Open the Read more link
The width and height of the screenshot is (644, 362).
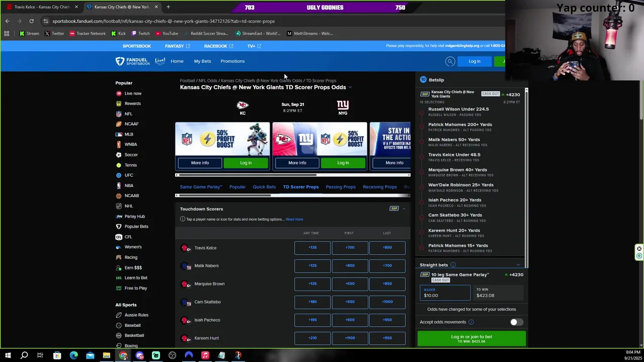tap(294, 220)
